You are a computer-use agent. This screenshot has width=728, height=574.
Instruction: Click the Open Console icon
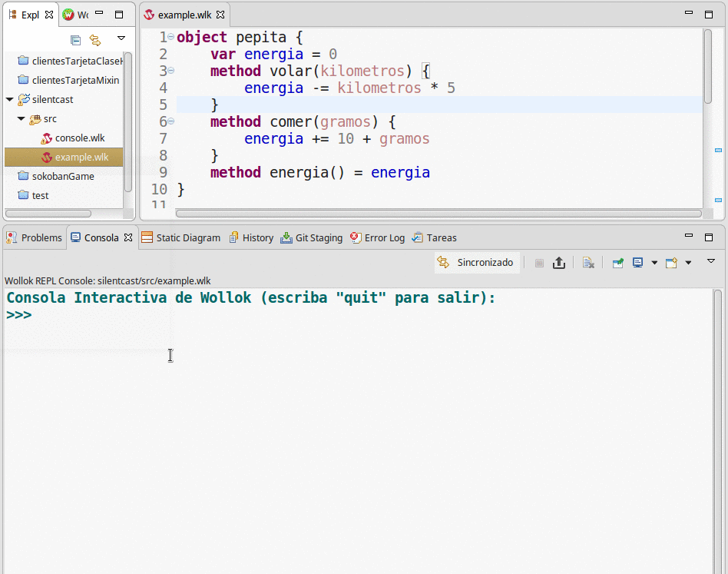[x=671, y=263]
